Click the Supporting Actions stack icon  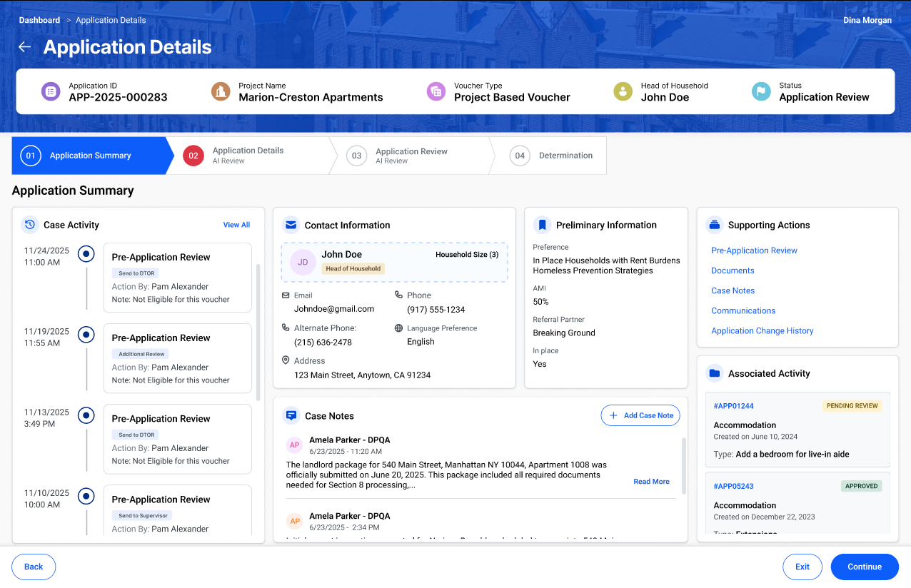(714, 225)
